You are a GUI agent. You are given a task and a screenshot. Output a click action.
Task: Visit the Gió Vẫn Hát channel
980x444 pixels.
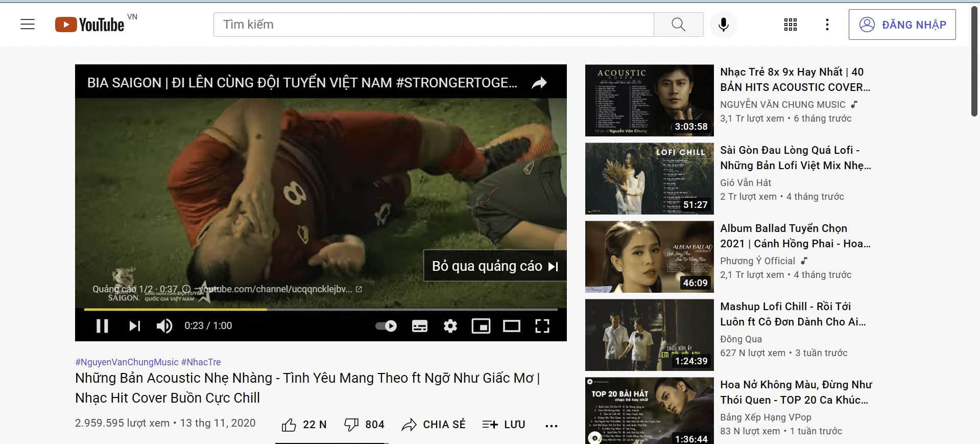click(746, 183)
